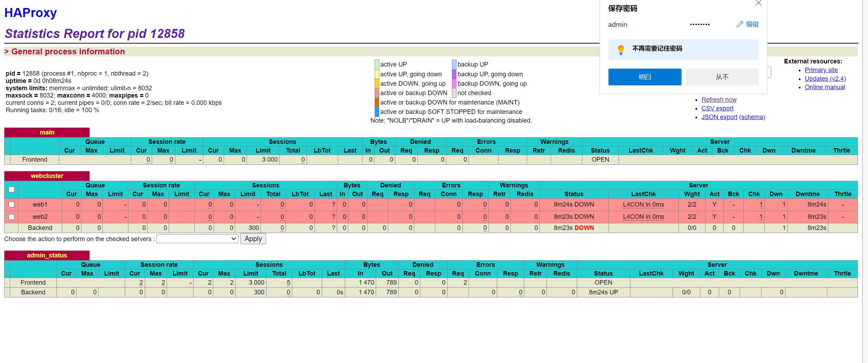Click the masked password dots
868x363 pixels.
[700, 24]
